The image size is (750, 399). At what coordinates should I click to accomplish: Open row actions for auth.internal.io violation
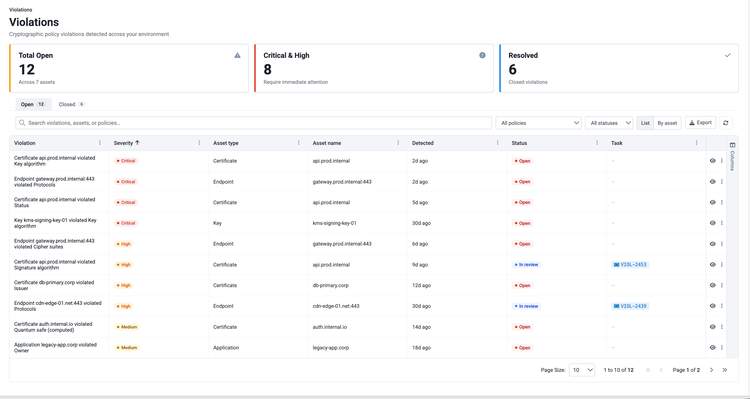point(722,327)
